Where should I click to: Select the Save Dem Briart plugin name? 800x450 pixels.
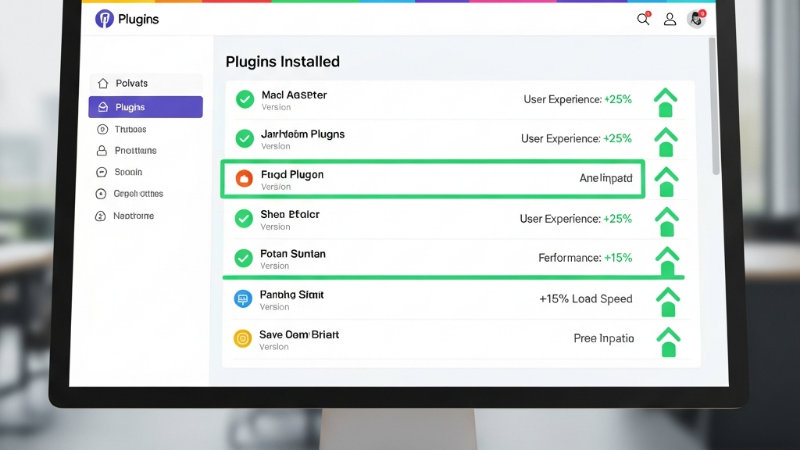point(299,335)
